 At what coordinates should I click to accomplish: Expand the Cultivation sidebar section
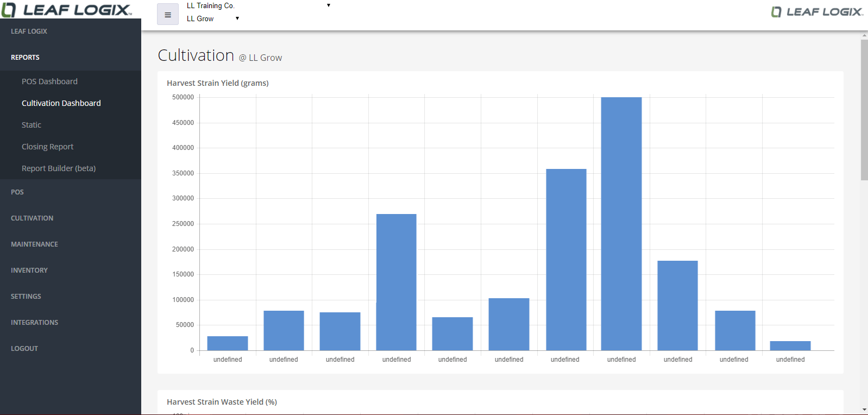(x=32, y=218)
